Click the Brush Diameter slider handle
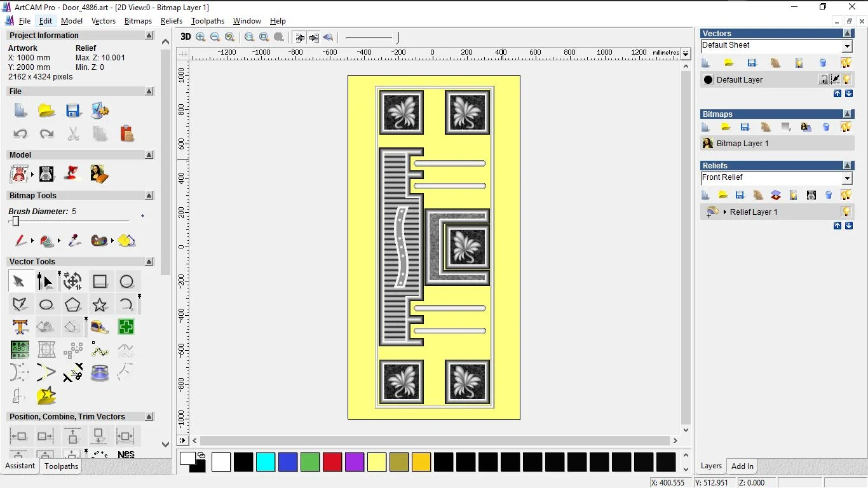Screen dimensions: 868x488 pyautogui.click(x=16, y=221)
